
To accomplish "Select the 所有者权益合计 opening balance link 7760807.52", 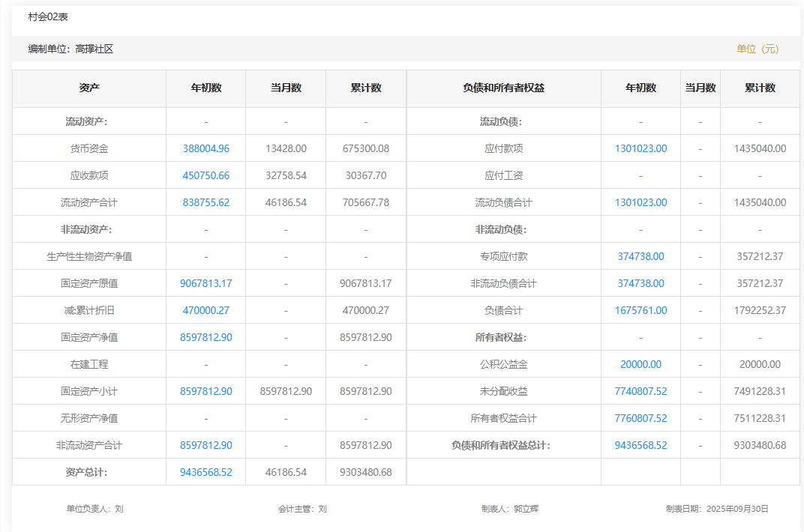I will [x=640, y=418].
